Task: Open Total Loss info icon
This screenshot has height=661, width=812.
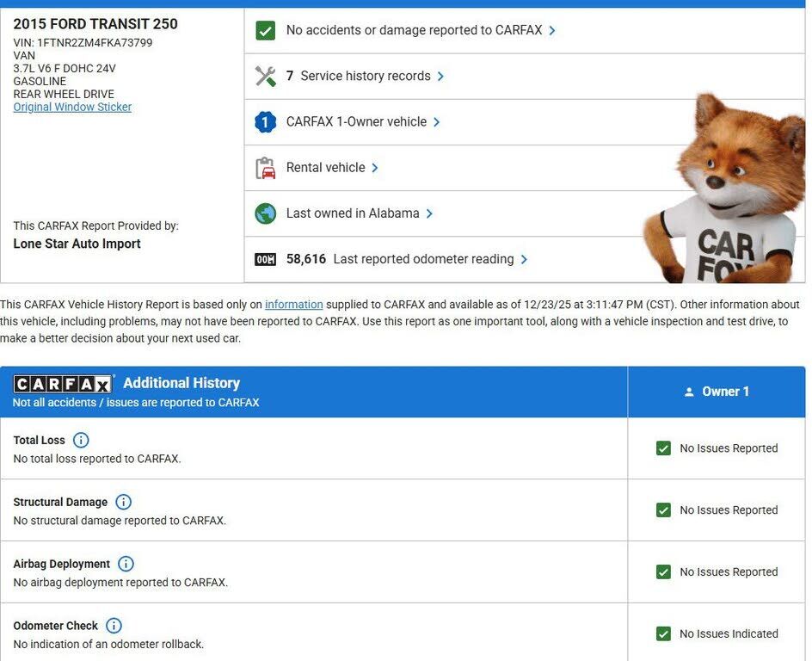Action: tap(81, 441)
